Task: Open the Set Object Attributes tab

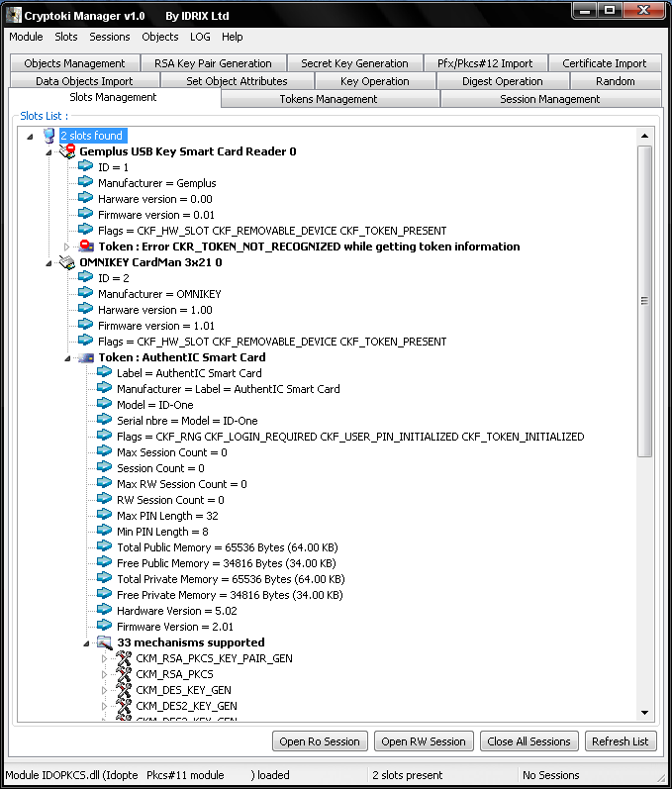Action: [x=237, y=81]
